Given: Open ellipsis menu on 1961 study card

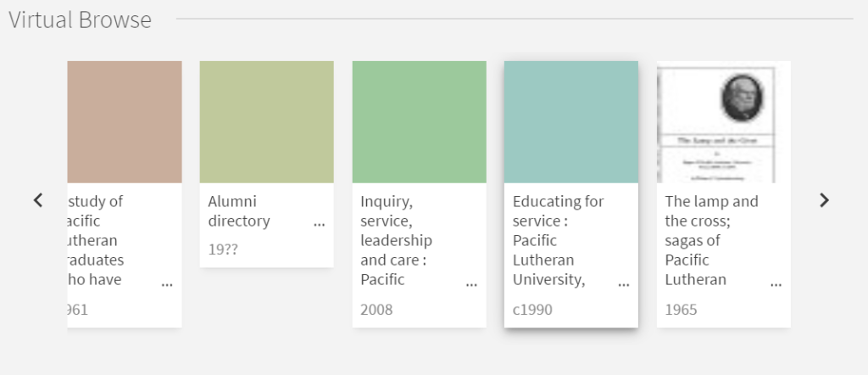Looking at the screenshot, I should point(167,284).
